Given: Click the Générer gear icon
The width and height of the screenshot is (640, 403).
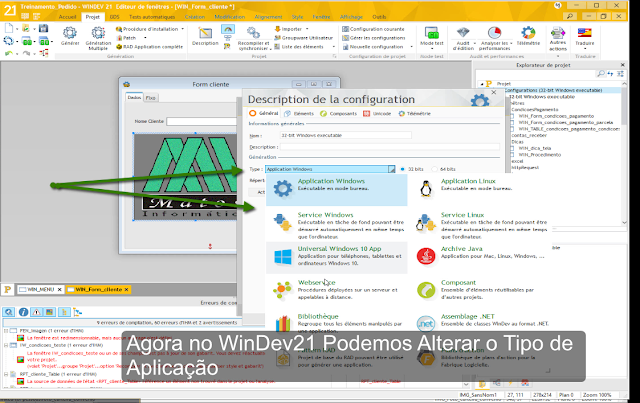Looking at the screenshot, I should pyautogui.click(x=70, y=33).
